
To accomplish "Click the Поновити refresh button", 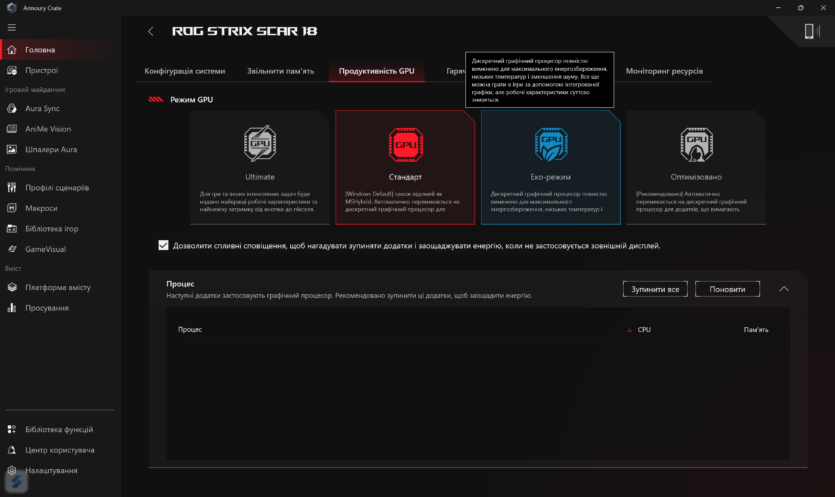I will tap(727, 289).
